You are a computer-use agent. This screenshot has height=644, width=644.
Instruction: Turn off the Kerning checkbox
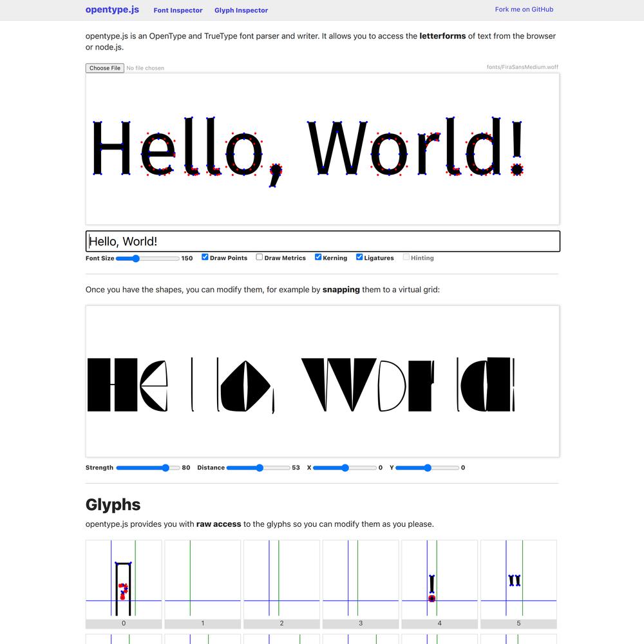318,257
